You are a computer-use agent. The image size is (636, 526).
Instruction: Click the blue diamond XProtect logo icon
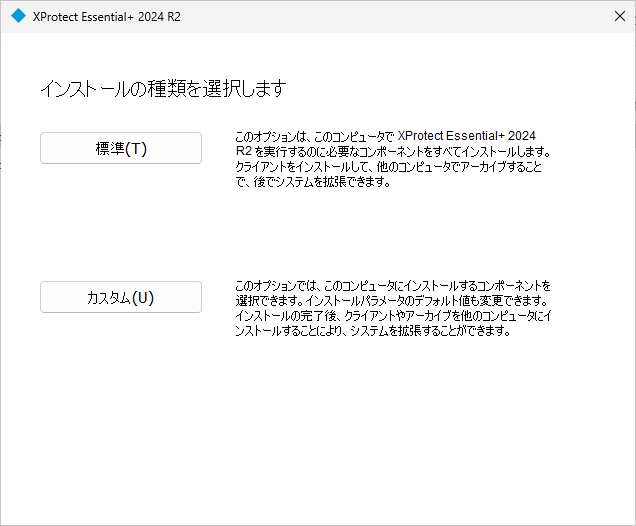click(18, 16)
